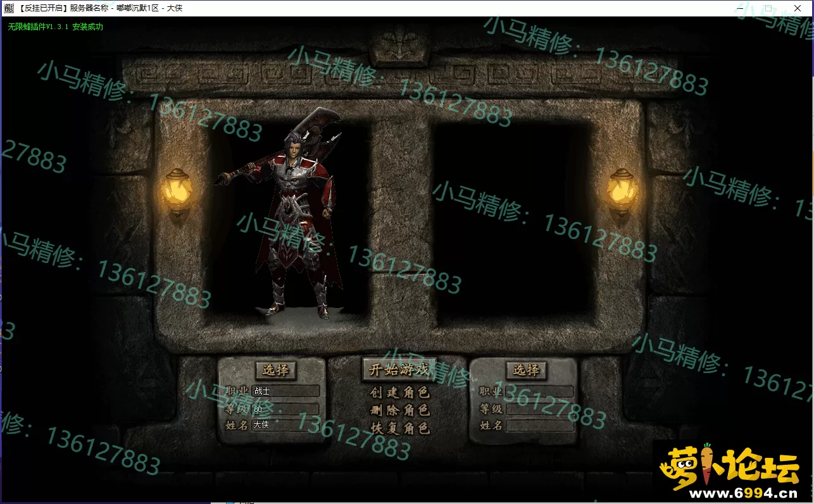
Task: Minimize the game window
Action: (739, 8)
